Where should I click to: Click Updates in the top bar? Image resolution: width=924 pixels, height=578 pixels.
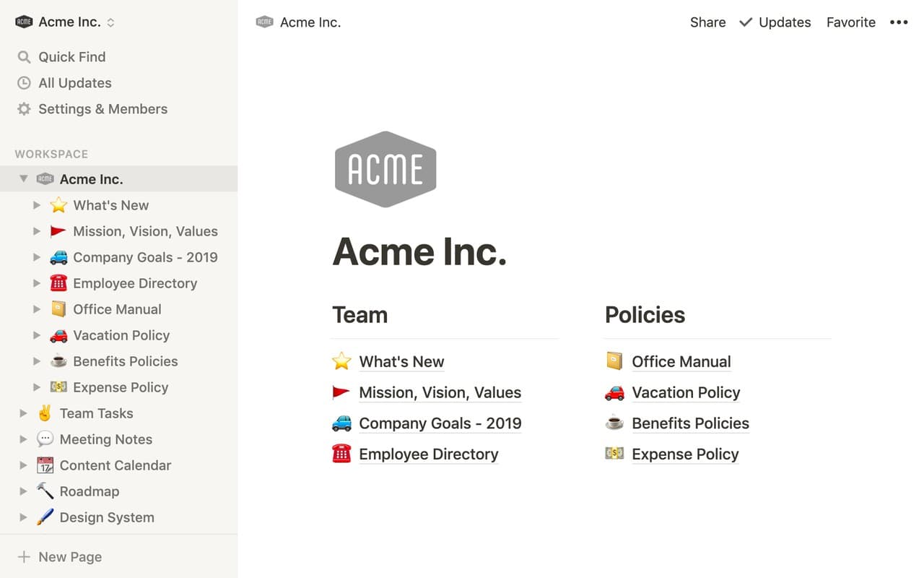click(x=784, y=22)
